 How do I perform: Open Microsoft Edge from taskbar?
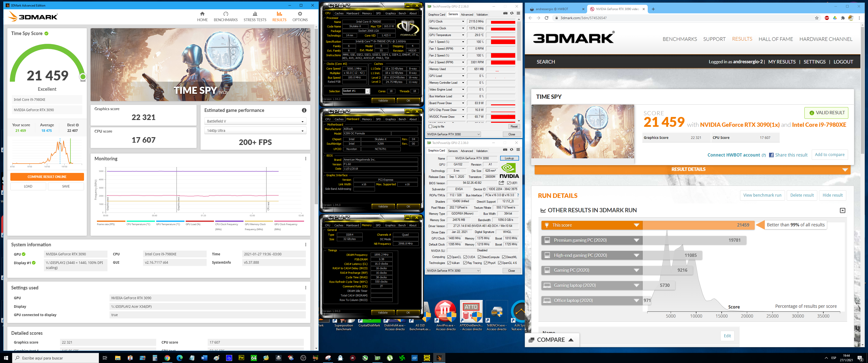[x=179, y=358]
